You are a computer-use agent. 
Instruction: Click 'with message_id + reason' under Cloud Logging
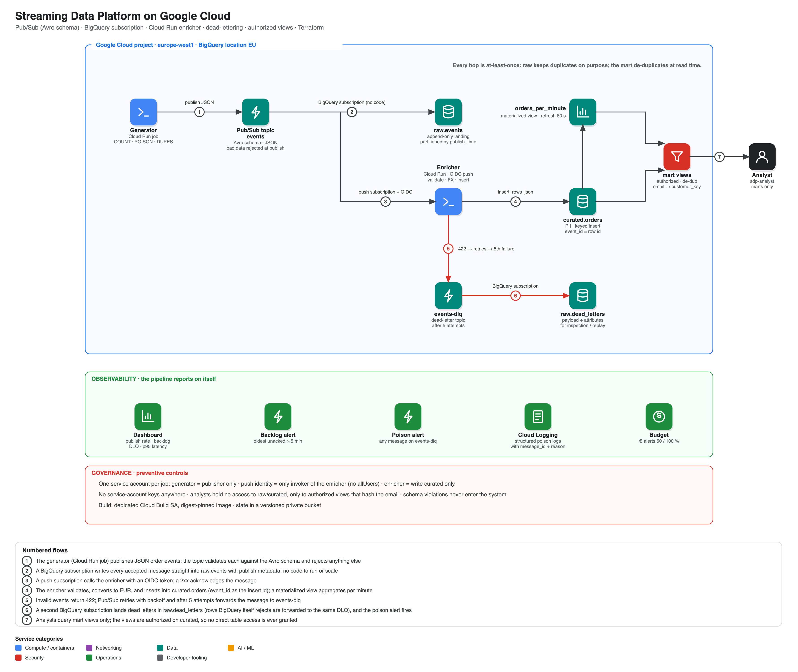click(538, 446)
